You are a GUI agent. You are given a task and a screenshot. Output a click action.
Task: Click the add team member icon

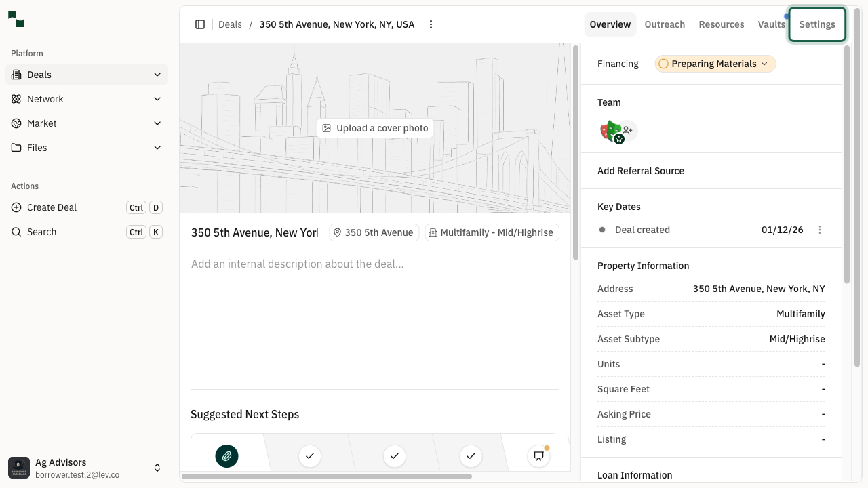click(x=627, y=130)
